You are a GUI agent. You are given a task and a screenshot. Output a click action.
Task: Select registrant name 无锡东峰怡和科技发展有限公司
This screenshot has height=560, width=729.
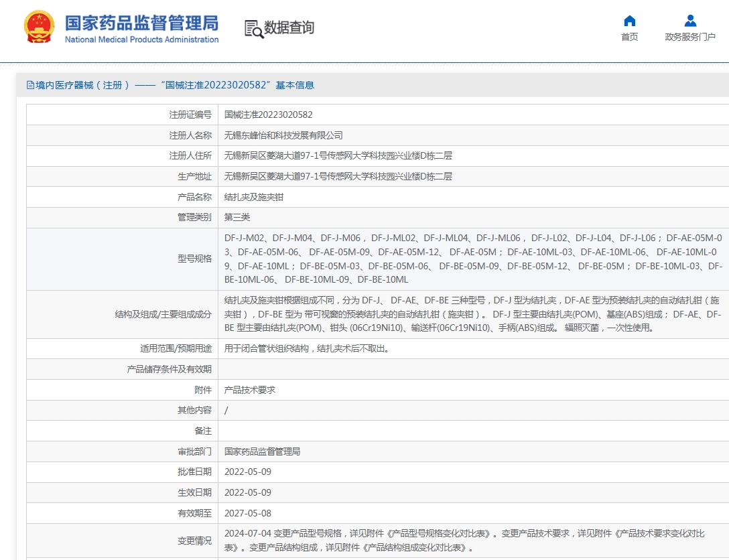(x=283, y=135)
